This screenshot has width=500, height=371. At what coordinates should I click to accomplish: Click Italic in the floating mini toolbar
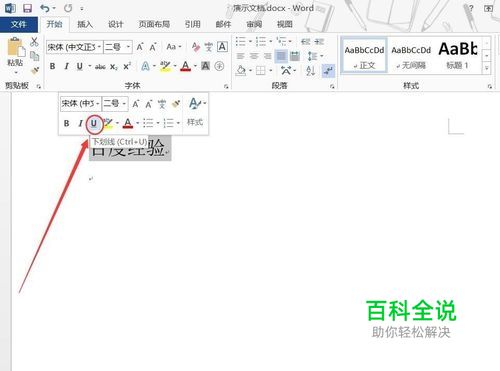tap(80, 123)
